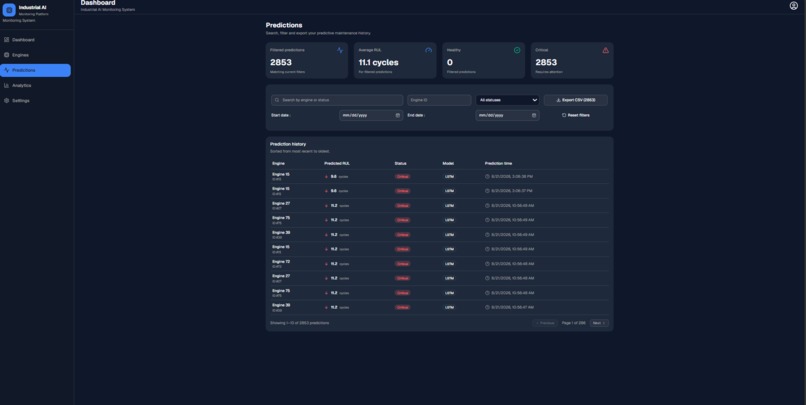
Task: Click the Critical badge in Engine 72 row
Action: click(x=402, y=264)
